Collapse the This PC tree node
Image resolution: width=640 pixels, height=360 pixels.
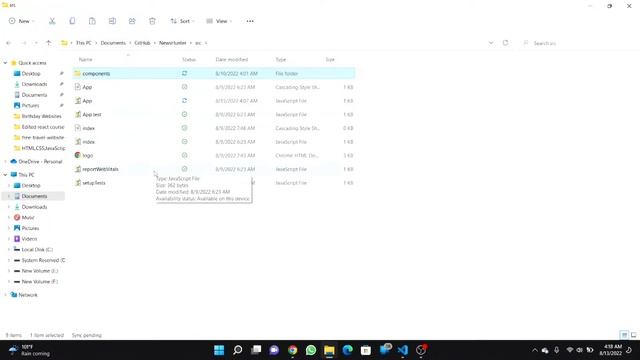coord(5,175)
